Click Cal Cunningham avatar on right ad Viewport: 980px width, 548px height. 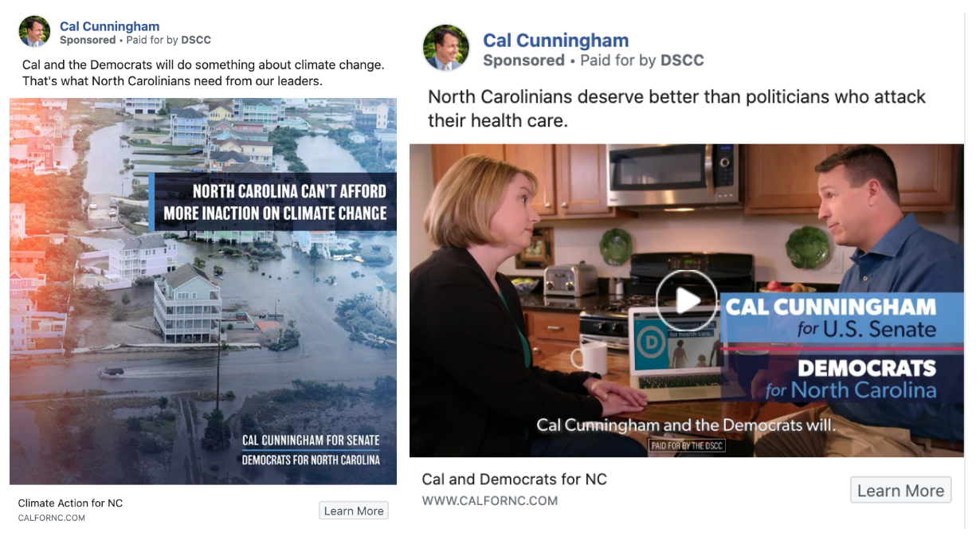pyautogui.click(x=446, y=48)
